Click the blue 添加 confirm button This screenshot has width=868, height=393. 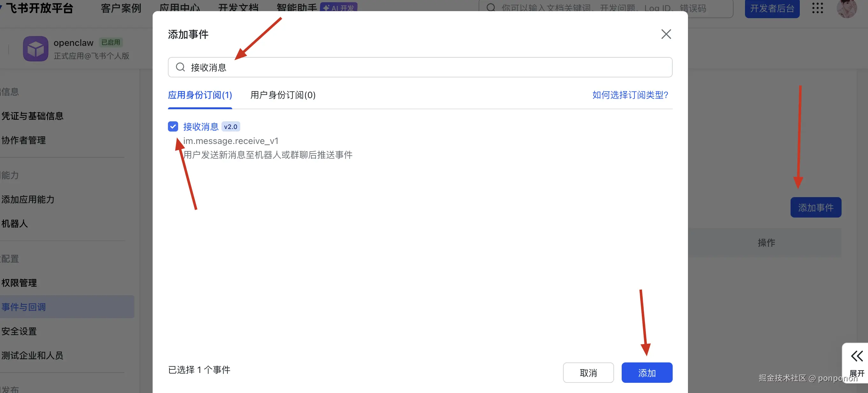[647, 372]
